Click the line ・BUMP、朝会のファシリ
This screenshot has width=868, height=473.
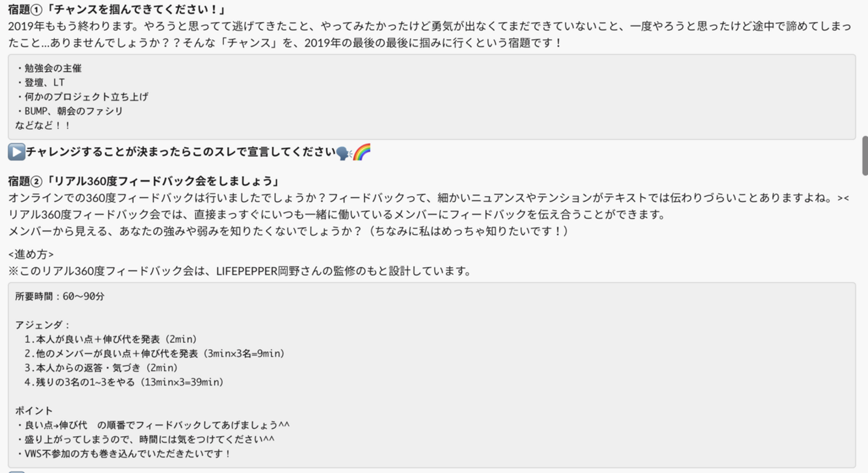coord(69,112)
